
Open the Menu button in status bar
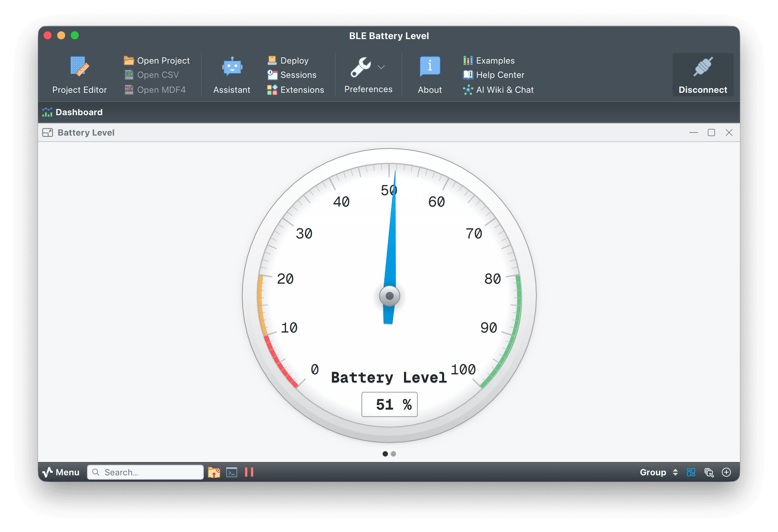tap(61, 472)
